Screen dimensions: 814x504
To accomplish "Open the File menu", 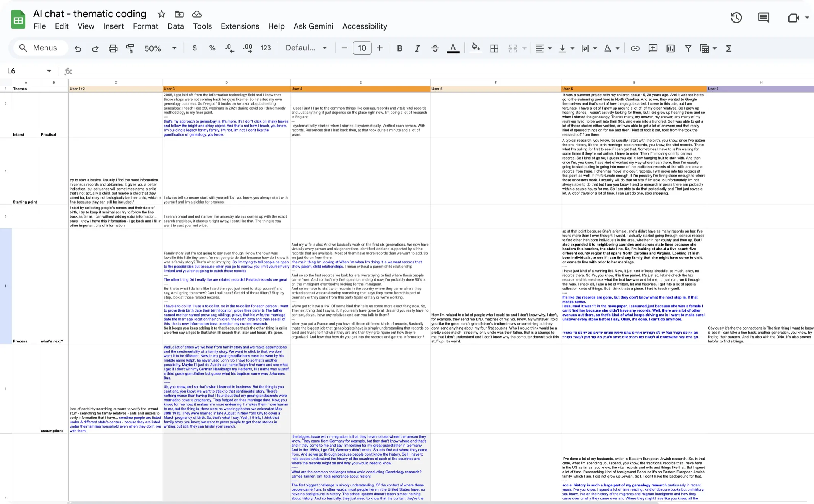I will (x=40, y=26).
